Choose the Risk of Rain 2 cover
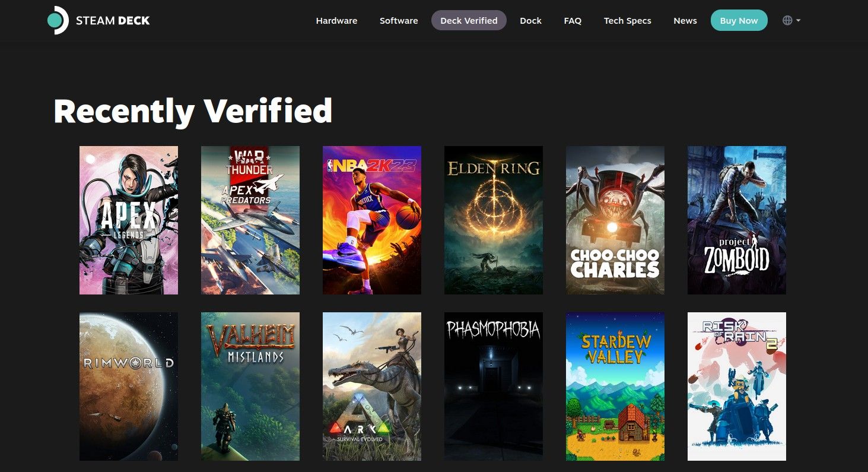 coord(737,387)
